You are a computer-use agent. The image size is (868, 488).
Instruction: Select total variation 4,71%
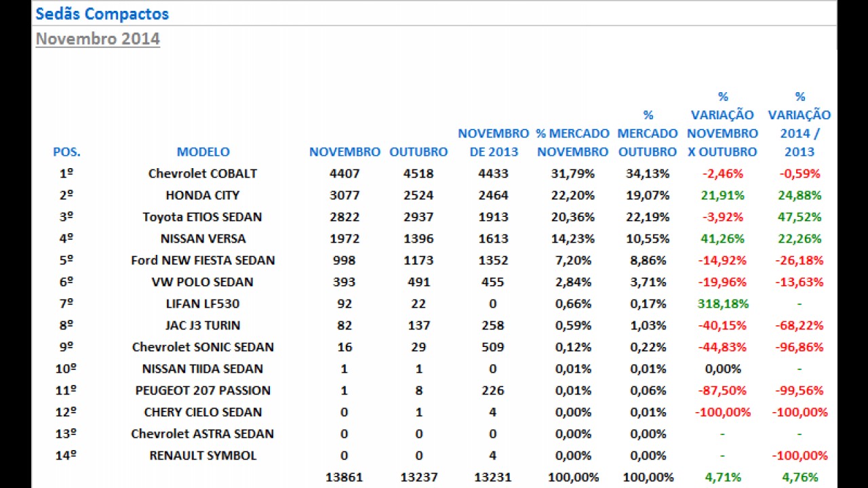point(723,477)
